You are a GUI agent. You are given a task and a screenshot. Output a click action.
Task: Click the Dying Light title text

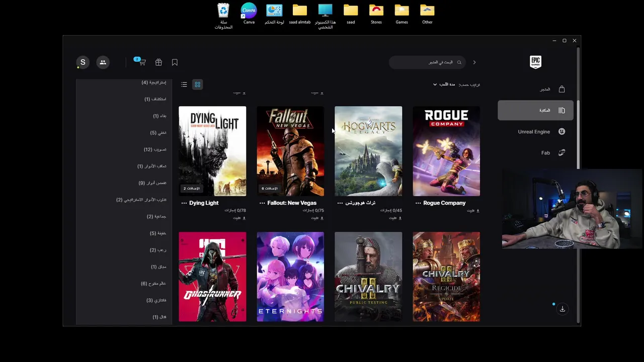[x=204, y=203]
